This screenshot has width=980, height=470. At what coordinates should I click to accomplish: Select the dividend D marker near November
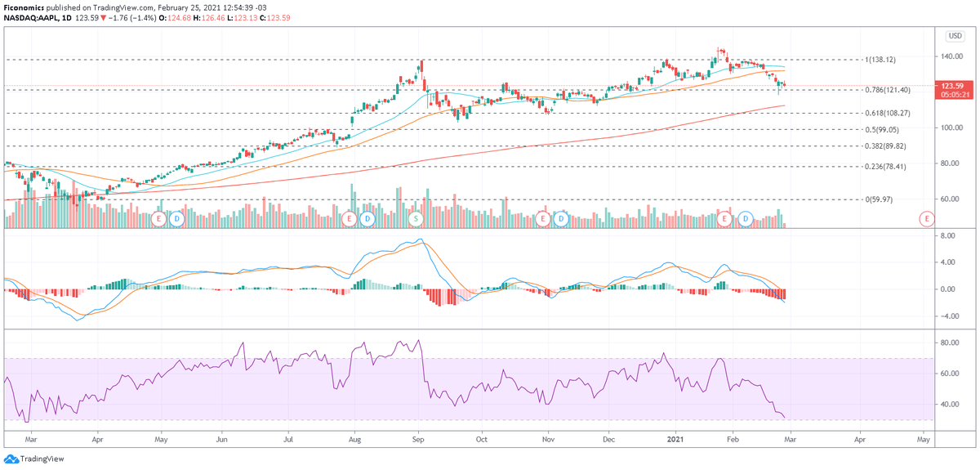point(560,218)
